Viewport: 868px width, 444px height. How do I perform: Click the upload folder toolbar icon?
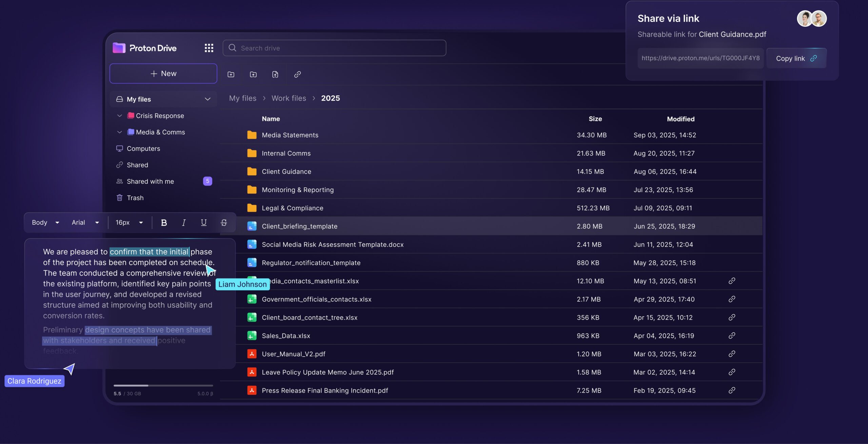click(x=253, y=74)
